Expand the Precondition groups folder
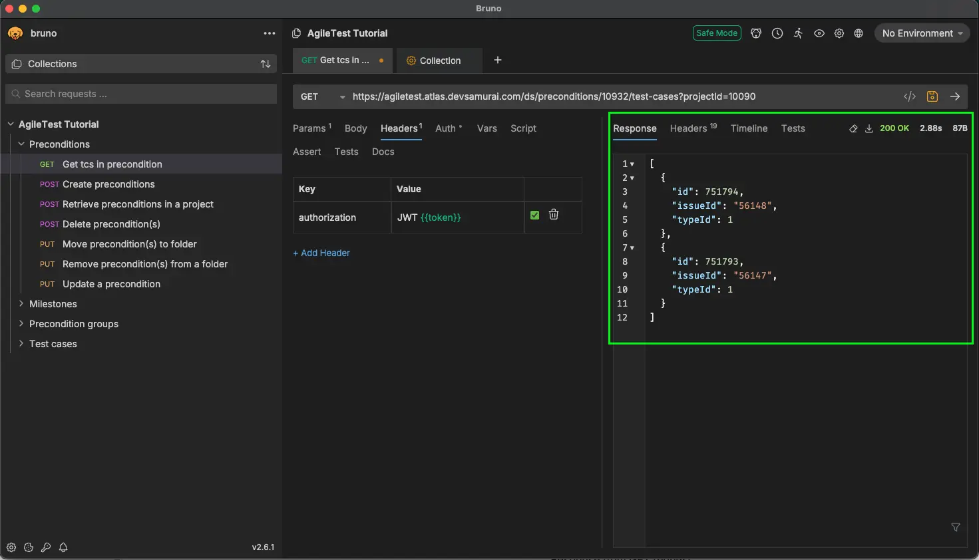The width and height of the screenshot is (979, 560). (x=21, y=324)
